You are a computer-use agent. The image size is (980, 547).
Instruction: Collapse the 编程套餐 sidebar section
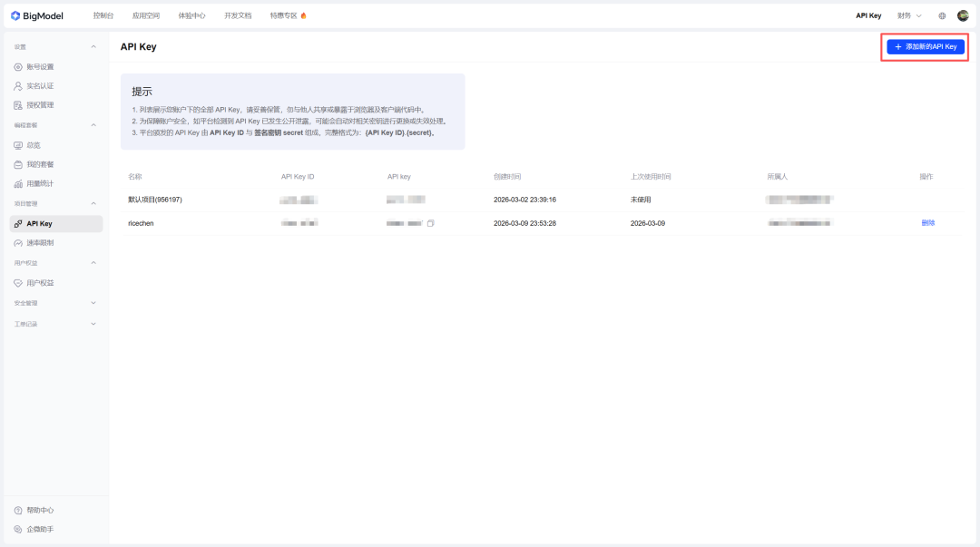[93, 125]
